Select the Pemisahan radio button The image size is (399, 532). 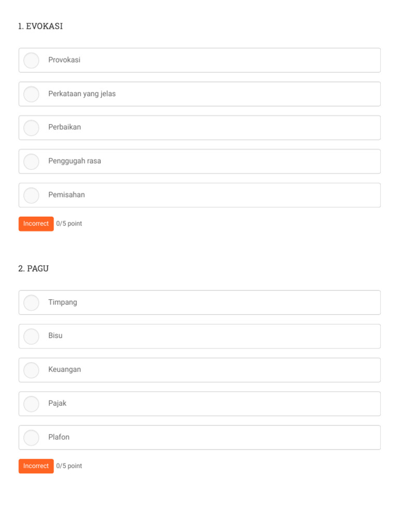[x=31, y=195]
